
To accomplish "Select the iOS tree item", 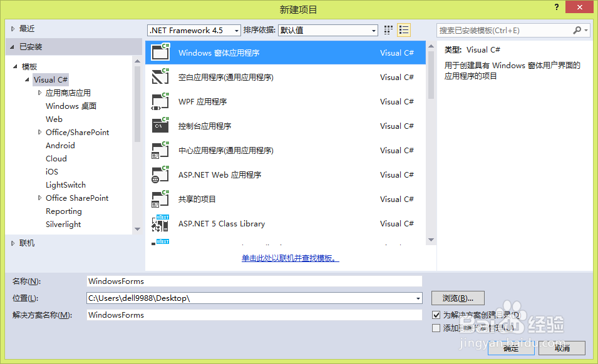I will (52, 172).
